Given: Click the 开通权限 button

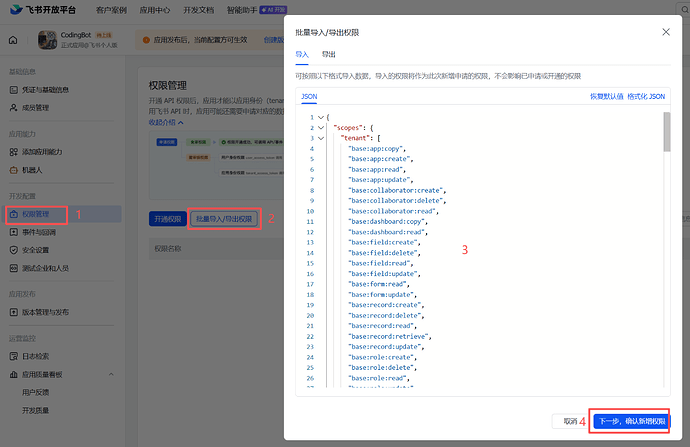Looking at the screenshot, I should click(168, 219).
